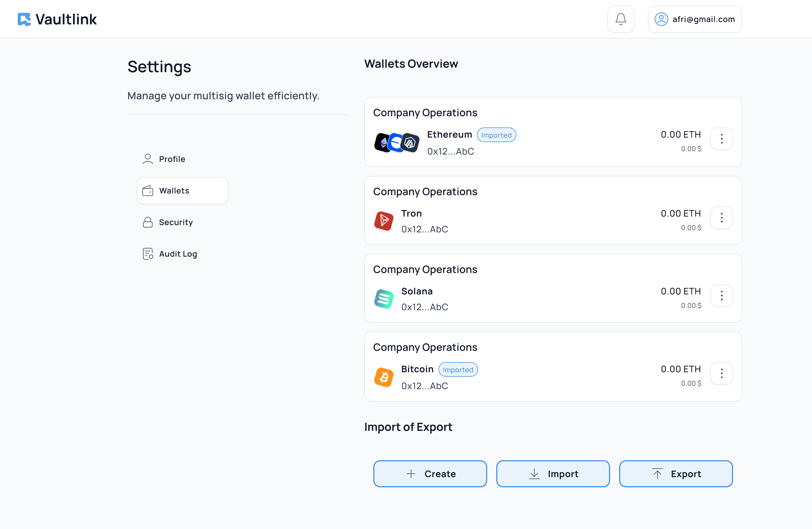Image resolution: width=812 pixels, height=529 pixels.
Task: Click 0.00 ETH balance in Tron card
Action: click(681, 213)
